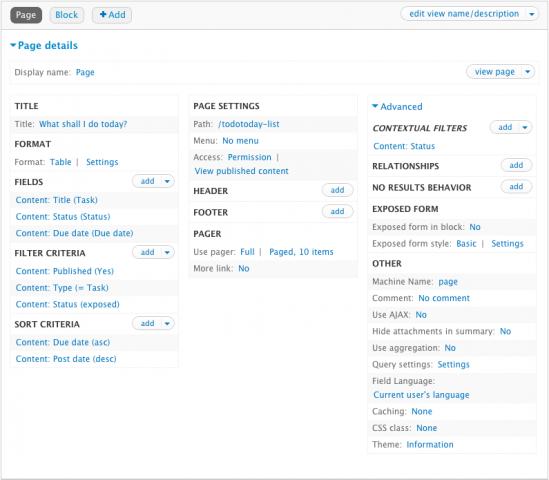Screen dimensions: 549x480
Task: Open 'Paged, 10 items' pager settings
Action: [x=301, y=252]
